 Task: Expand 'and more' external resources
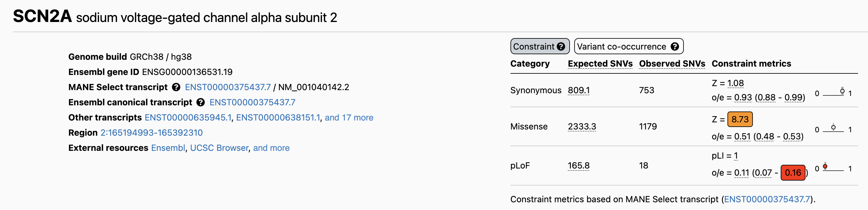[271, 148]
